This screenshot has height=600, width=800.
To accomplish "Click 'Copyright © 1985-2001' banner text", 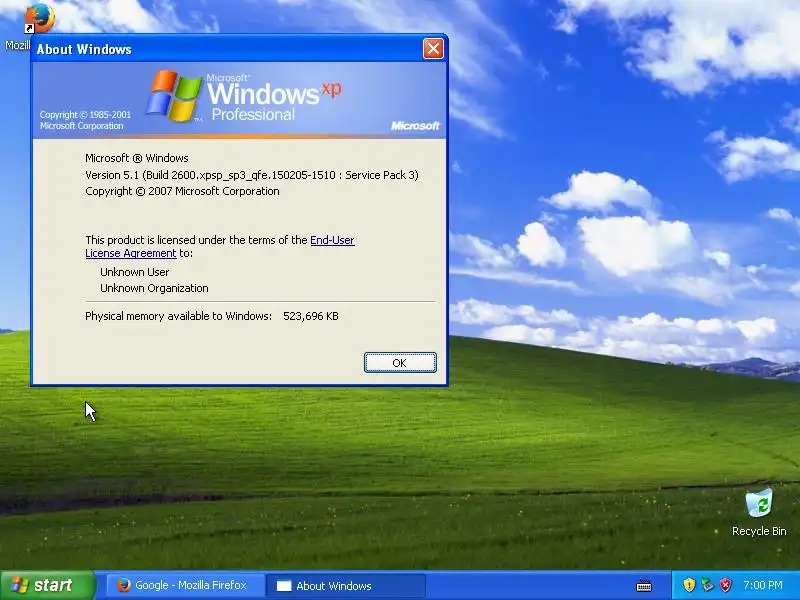I will [x=85, y=115].
